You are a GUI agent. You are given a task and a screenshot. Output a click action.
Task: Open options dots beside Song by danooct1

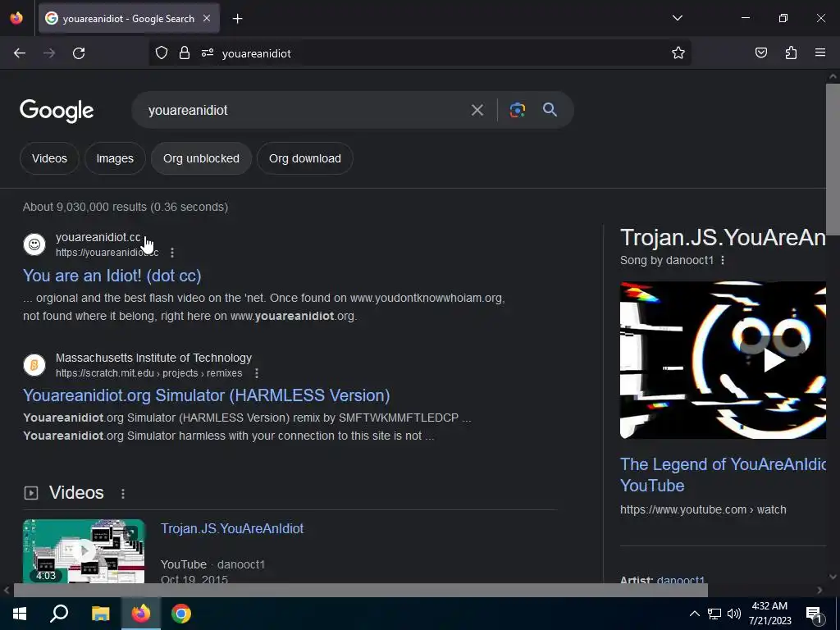723,260
